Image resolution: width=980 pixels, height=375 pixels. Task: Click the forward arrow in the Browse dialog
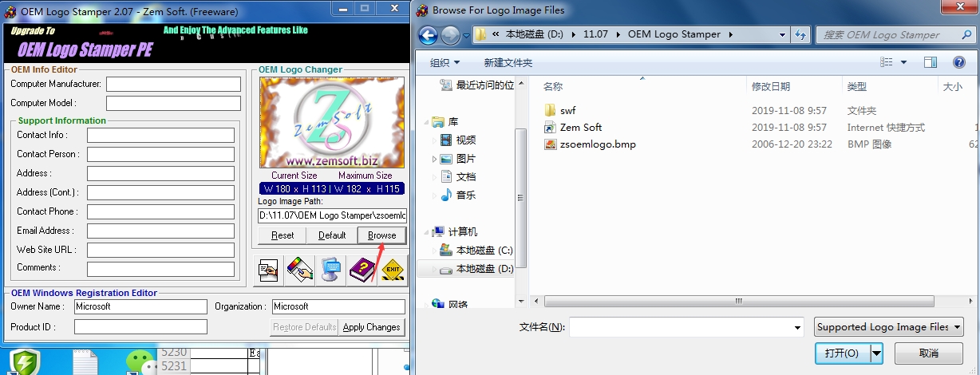point(449,35)
